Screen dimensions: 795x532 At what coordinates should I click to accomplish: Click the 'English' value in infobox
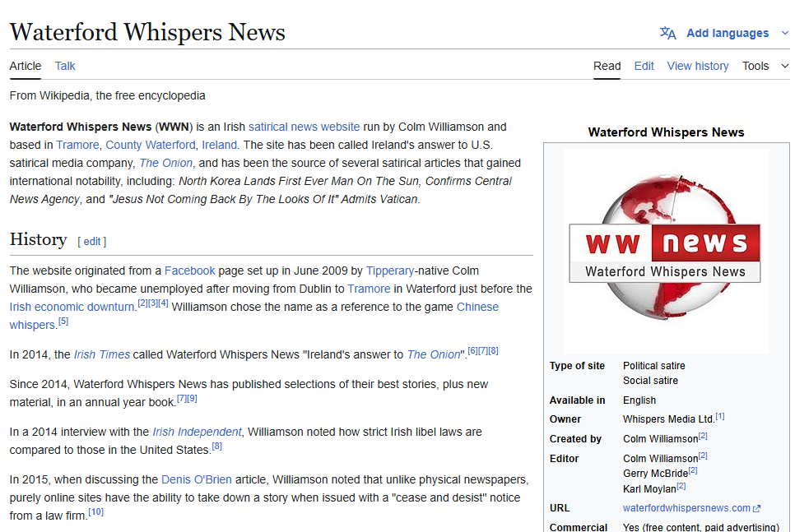point(639,400)
